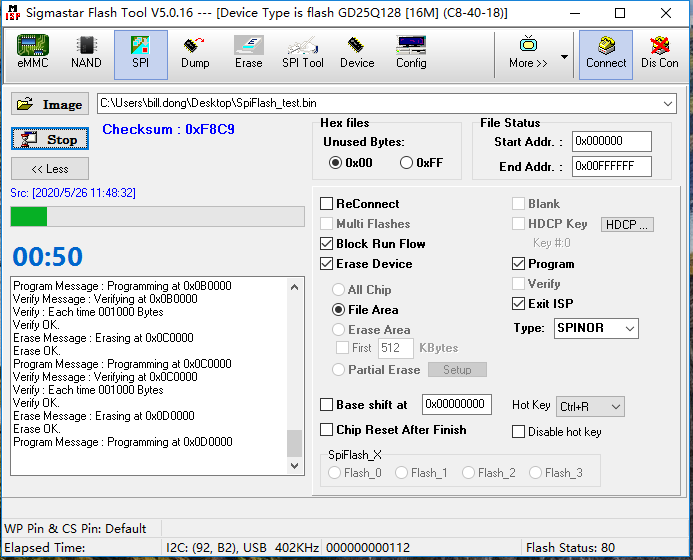Open the More >> toolbar menu

[528, 52]
